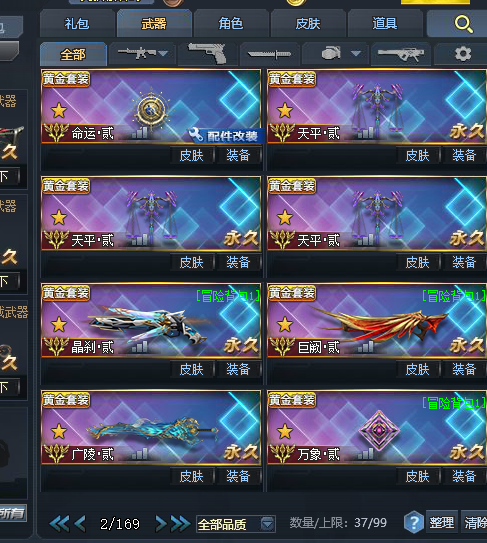Switch to the 道具 tab

click(385, 24)
